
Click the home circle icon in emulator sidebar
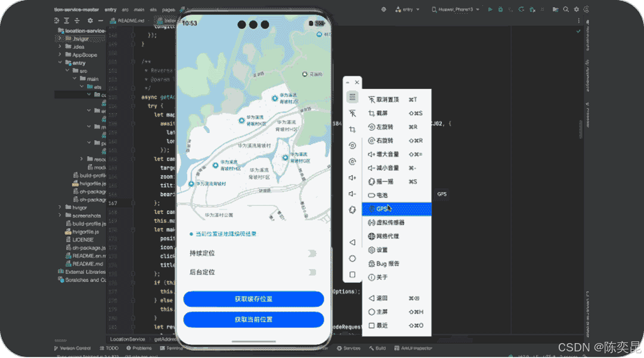352,258
